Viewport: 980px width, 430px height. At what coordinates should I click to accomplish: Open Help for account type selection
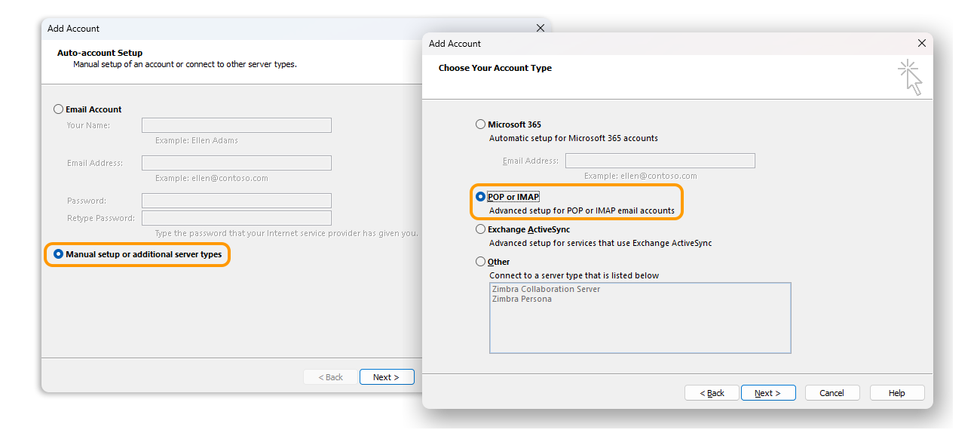coord(897,393)
